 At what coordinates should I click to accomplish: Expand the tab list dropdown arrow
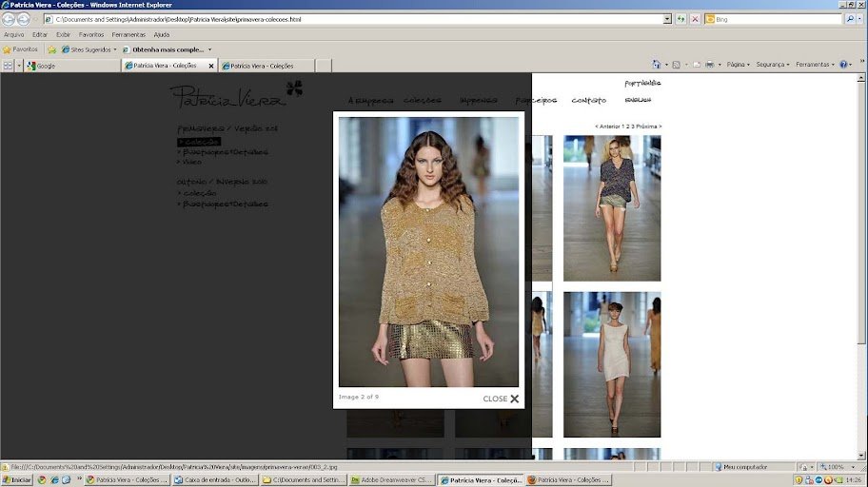(x=19, y=66)
